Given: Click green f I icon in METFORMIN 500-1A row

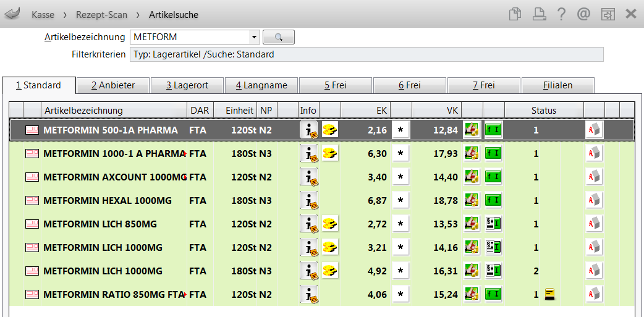Looking at the screenshot, I should coord(494,130).
